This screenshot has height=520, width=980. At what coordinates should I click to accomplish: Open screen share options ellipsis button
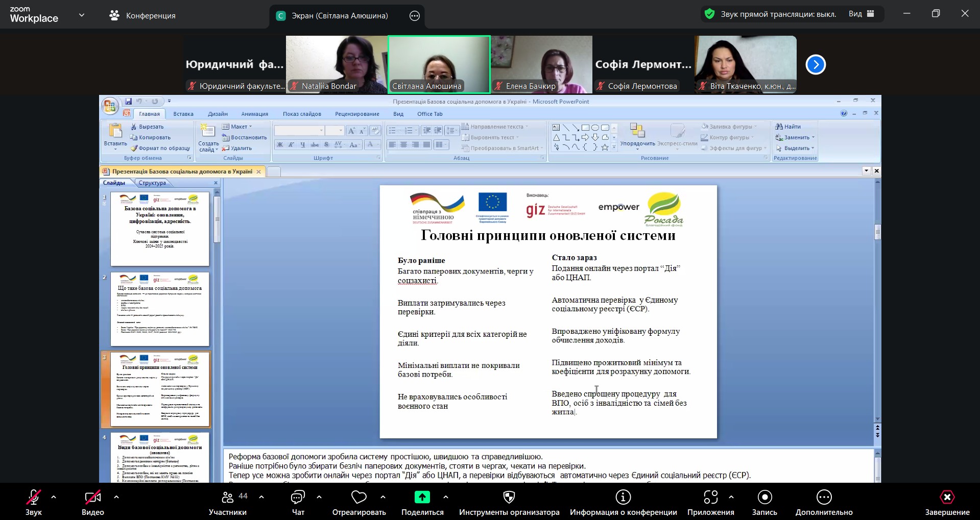tap(415, 16)
